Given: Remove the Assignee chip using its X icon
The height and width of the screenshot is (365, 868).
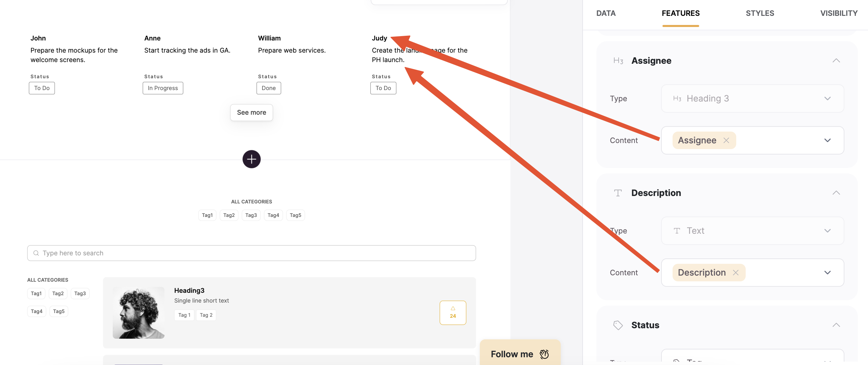Looking at the screenshot, I should tap(726, 140).
